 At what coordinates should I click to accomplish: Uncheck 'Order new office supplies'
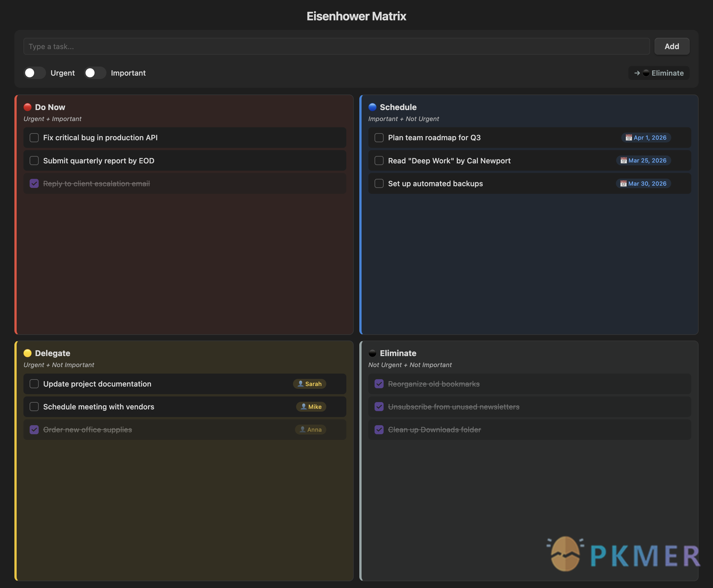pyautogui.click(x=34, y=429)
